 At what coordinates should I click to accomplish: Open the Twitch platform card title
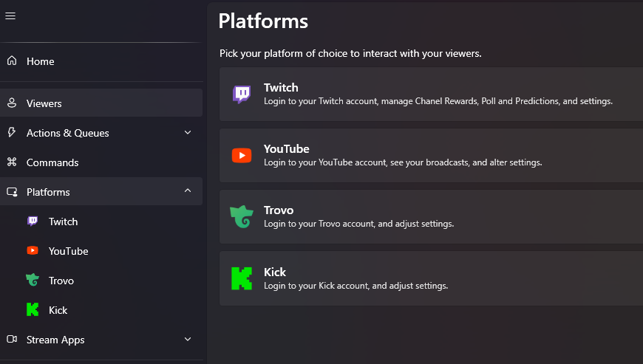[281, 87]
